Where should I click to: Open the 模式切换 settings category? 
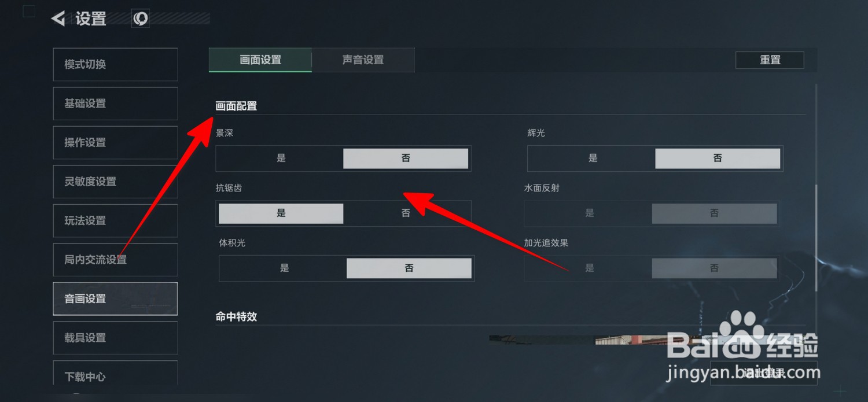[115, 64]
